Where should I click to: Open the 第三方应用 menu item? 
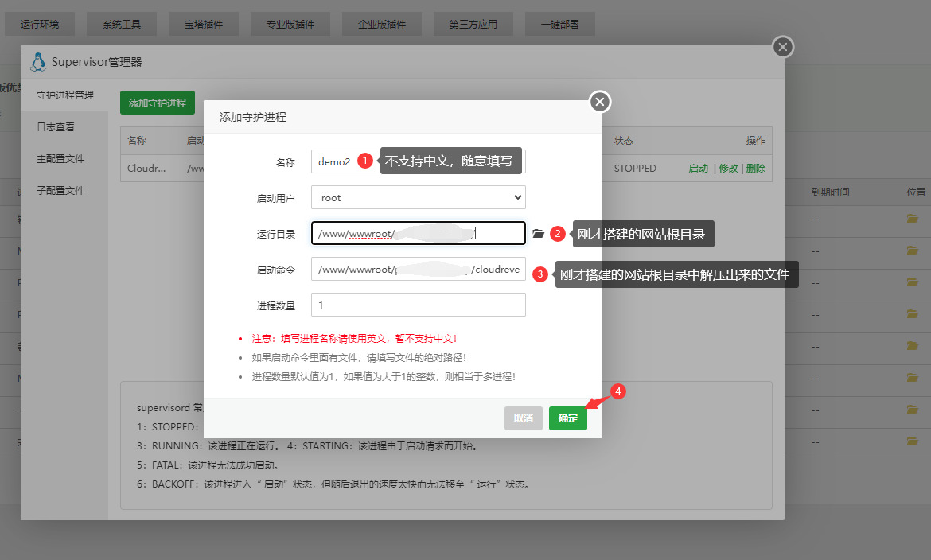pos(473,23)
